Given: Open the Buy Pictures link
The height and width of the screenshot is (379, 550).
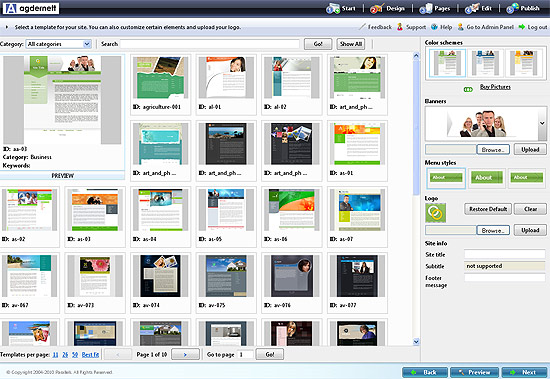Looking at the screenshot, I should point(495,87).
